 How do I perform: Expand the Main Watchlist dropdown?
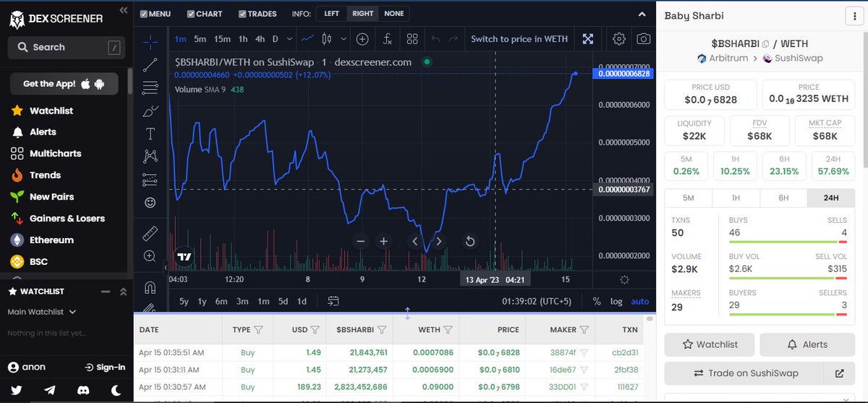42,312
